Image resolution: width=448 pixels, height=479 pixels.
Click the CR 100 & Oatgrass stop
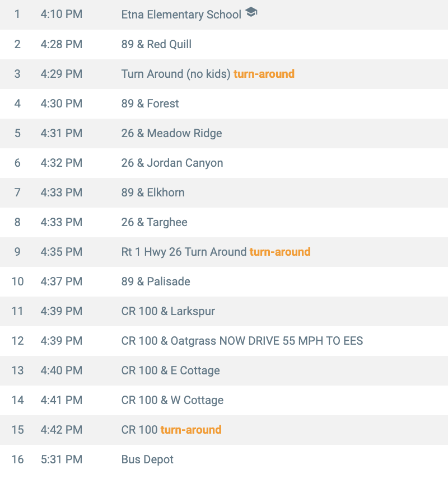(242, 341)
